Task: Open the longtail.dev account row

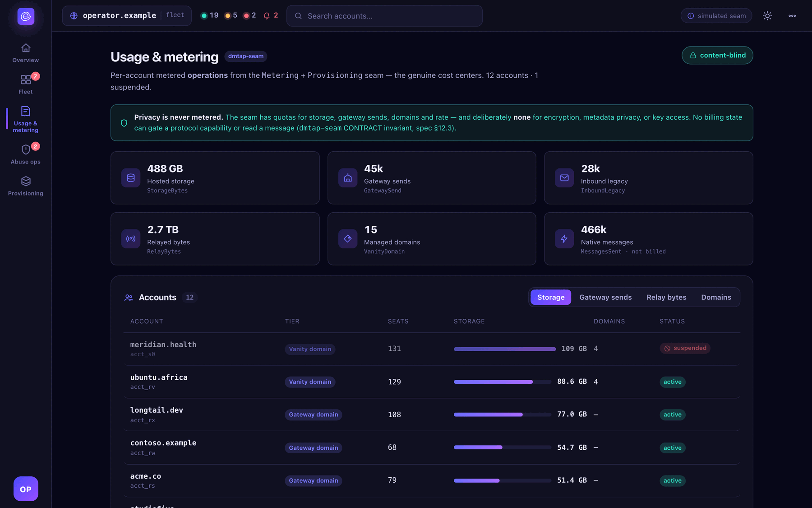Action: pyautogui.click(x=432, y=415)
